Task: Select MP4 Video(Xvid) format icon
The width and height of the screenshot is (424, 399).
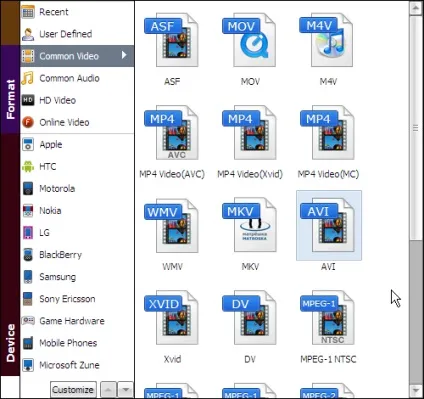Action: (250, 133)
